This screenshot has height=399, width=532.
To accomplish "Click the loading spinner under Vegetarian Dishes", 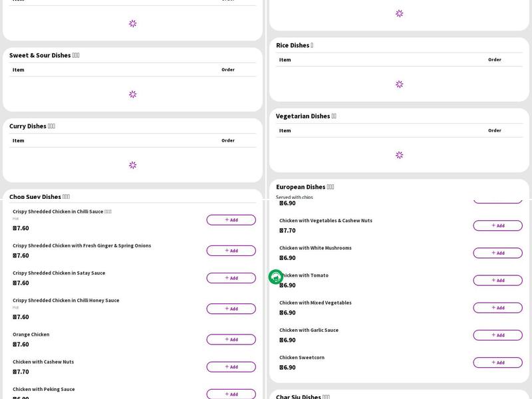I will [x=399, y=155].
